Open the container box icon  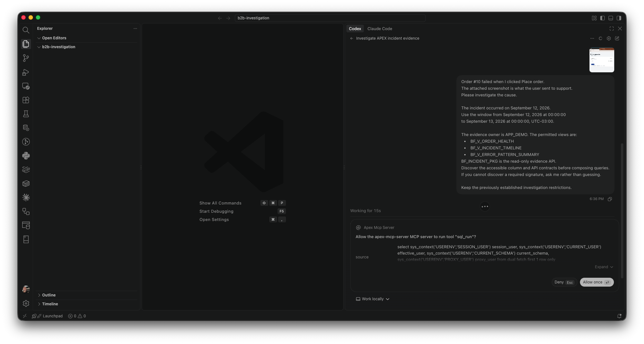pyautogui.click(x=26, y=184)
